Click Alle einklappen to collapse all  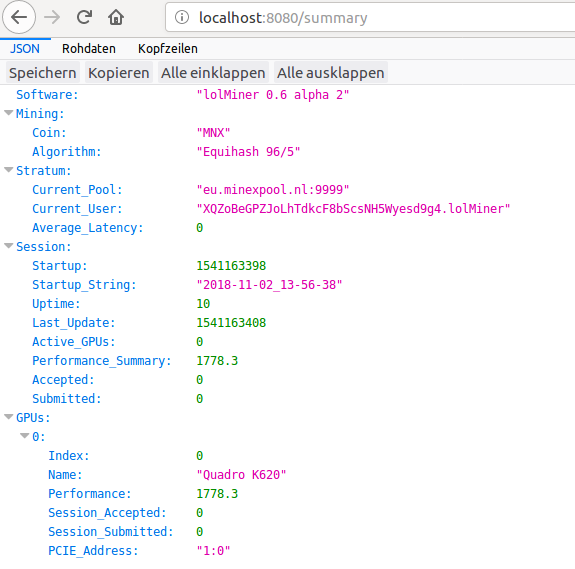[x=213, y=73]
